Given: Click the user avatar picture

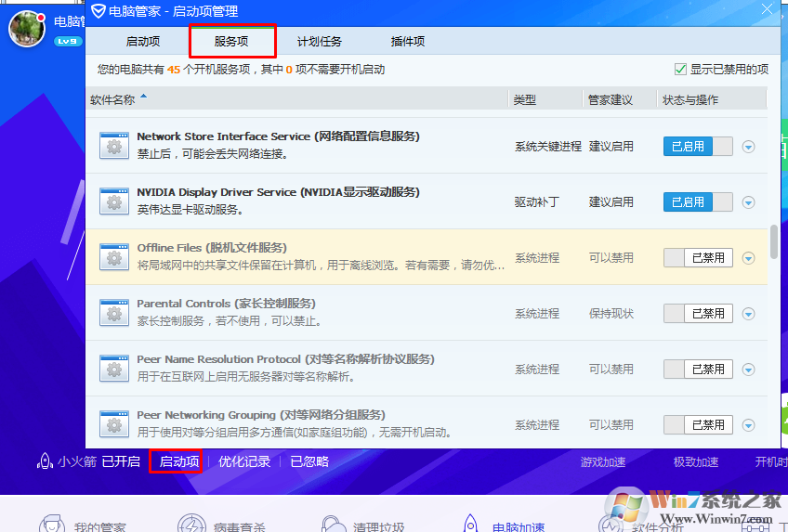Looking at the screenshot, I should (27, 29).
